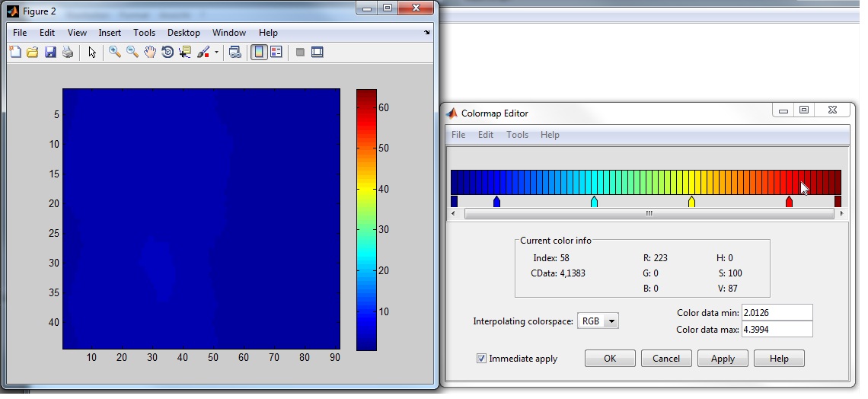The width and height of the screenshot is (868, 399).
Task: Click the Color data min input field
Action: pyautogui.click(x=777, y=312)
